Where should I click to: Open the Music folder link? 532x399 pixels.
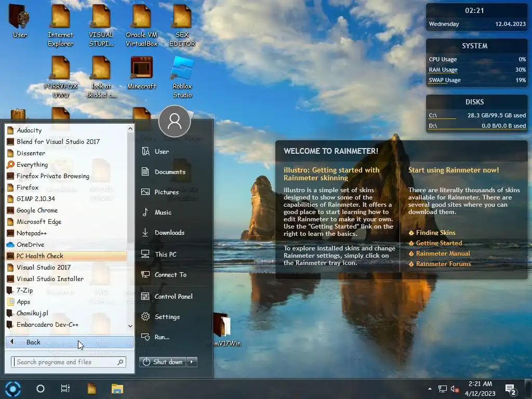tap(173, 212)
